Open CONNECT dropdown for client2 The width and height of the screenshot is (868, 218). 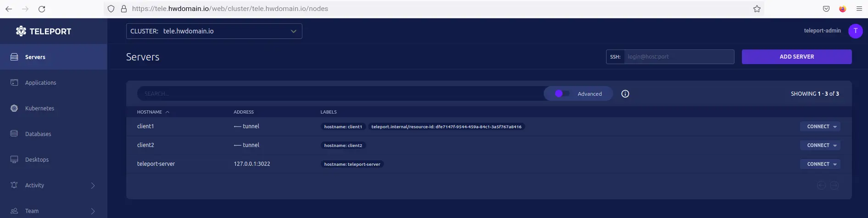(820, 145)
